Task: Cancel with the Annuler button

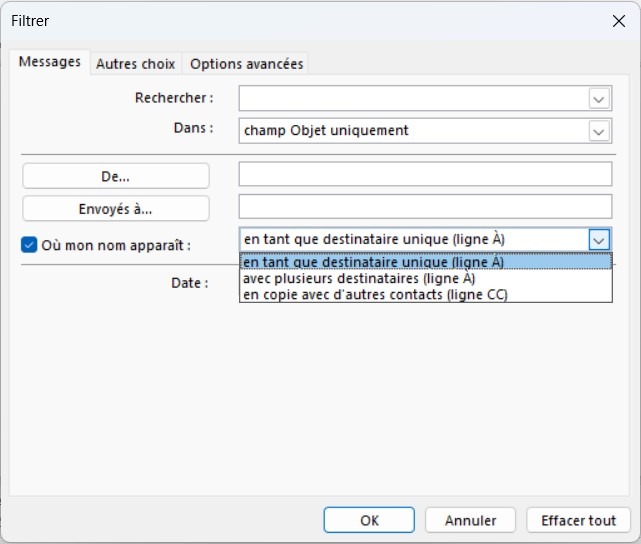Action: 470,520
